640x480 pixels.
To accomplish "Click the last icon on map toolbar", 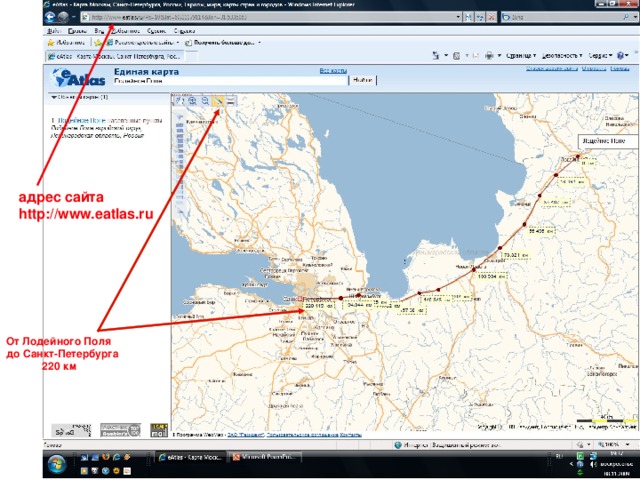I will (x=231, y=101).
